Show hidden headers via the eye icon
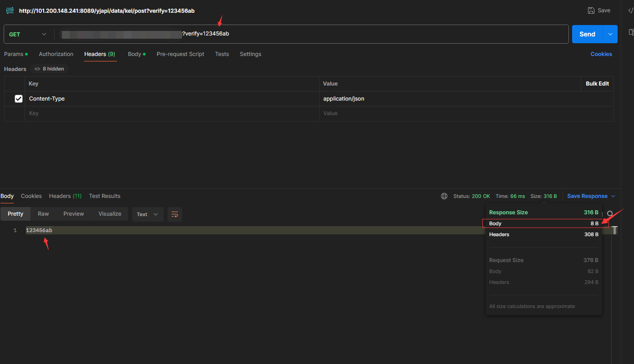The width and height of the screenshot is (634, 364). click(x=37, y=69)
